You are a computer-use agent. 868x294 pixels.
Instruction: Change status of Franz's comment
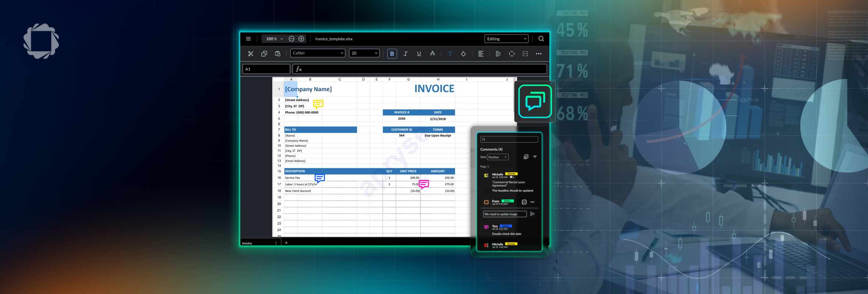point(524,202)
